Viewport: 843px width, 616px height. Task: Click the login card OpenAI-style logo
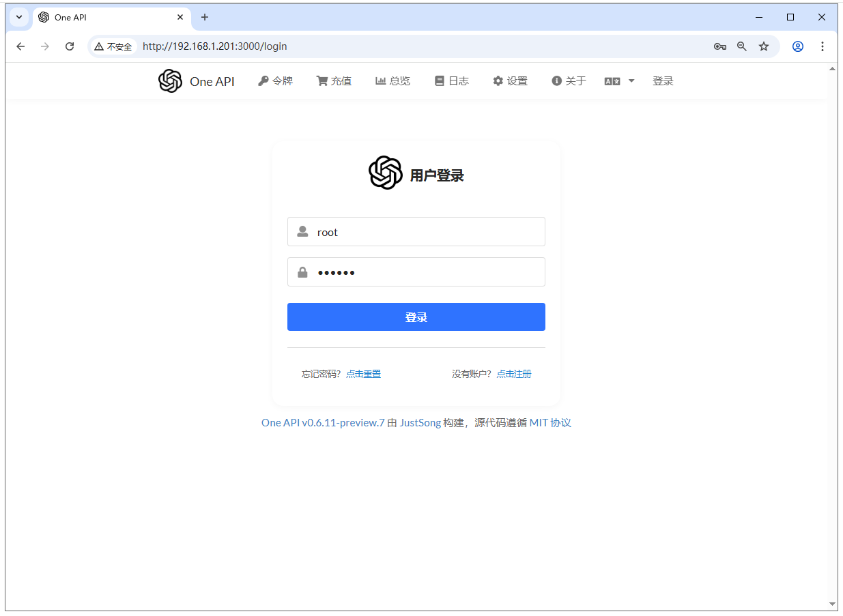point(386,173)
